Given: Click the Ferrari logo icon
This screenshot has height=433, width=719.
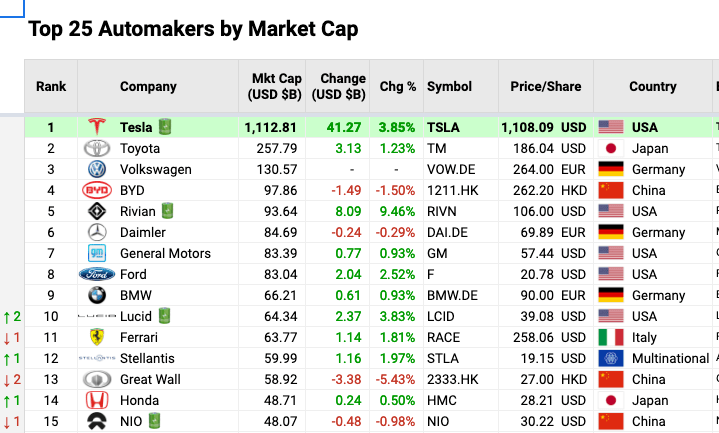Looking at the screenshot, I should point(96,337).
